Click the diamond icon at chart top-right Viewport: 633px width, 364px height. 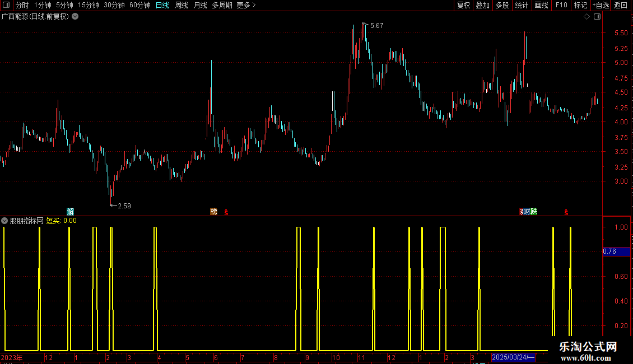click(x=587, y=17)
